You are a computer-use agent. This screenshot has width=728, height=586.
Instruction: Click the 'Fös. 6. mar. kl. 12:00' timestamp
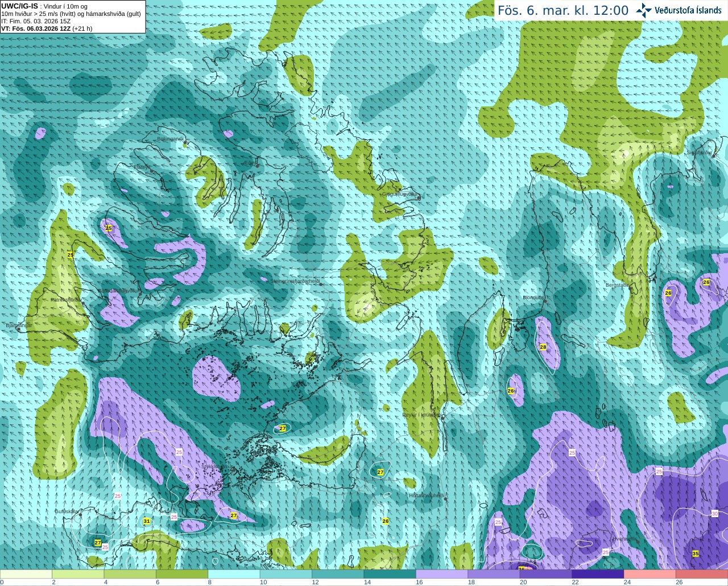click(563, 10)
